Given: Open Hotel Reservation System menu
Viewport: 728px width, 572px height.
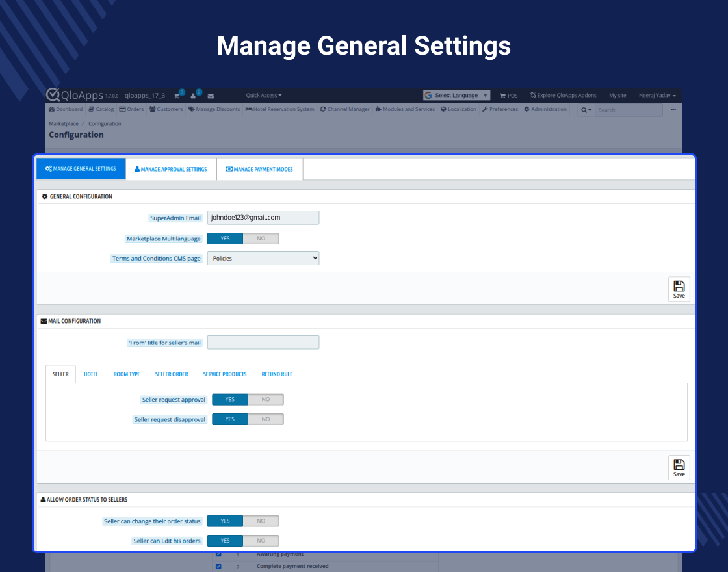Looking at the screenshot, I should [x=280, y=110].
